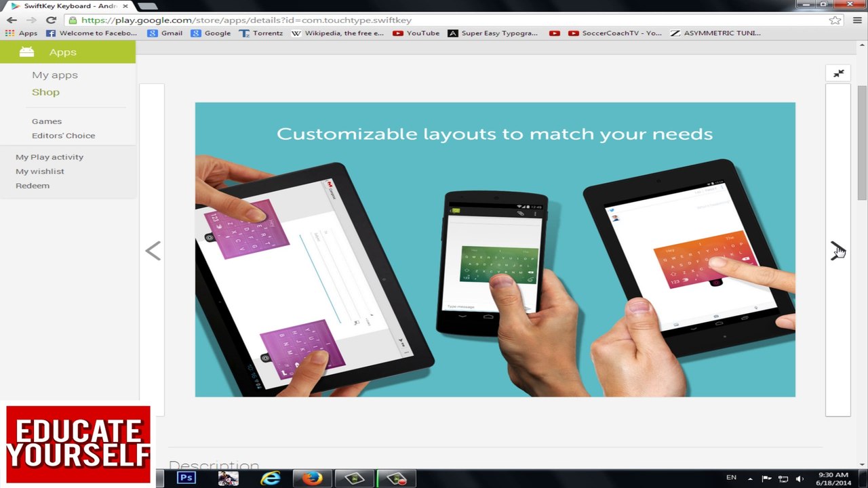The height and width of the screenshot is (488, 868).
Task: Click the EN language indicator
Action: (731, 478)
